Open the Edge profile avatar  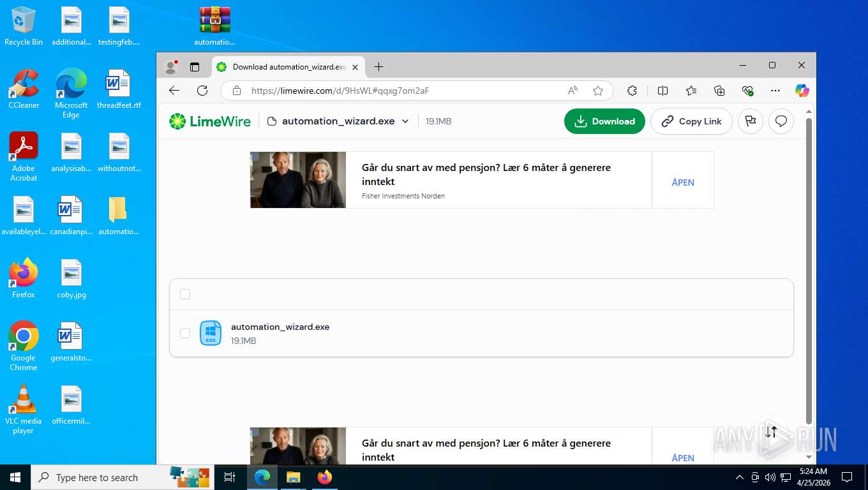(170, 66)
